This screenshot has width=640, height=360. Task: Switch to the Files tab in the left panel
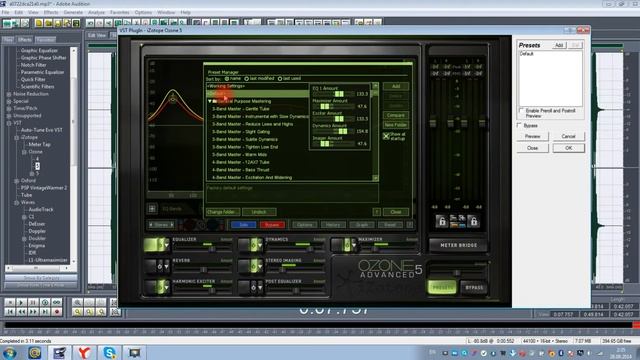tap(8, 40)
